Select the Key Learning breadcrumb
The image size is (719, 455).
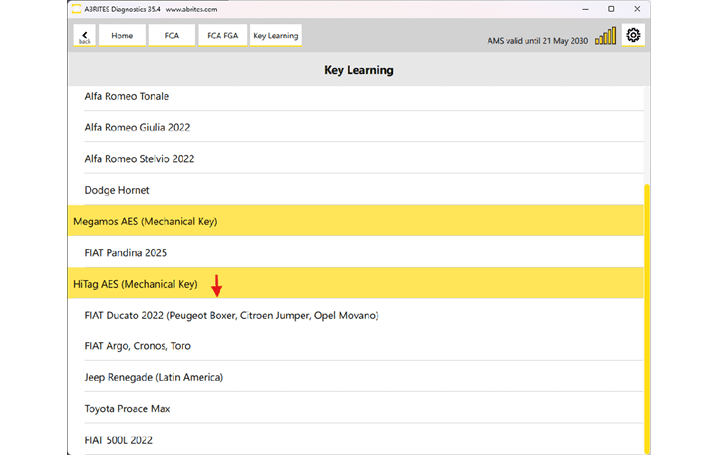coord(275,36)
